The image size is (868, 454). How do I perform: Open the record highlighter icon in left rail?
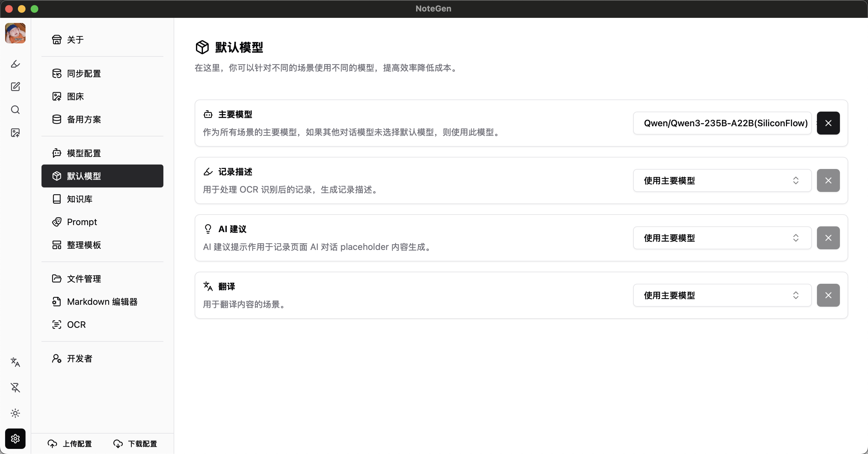(x=15, y=64)
